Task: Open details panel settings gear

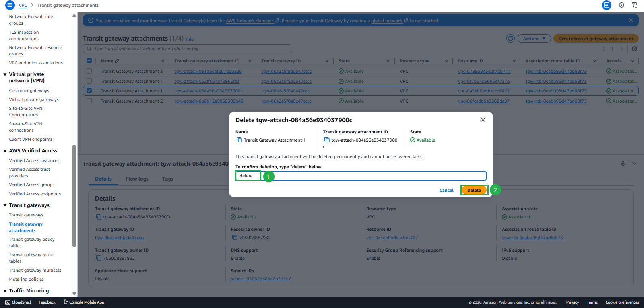Action: [623, 164]
